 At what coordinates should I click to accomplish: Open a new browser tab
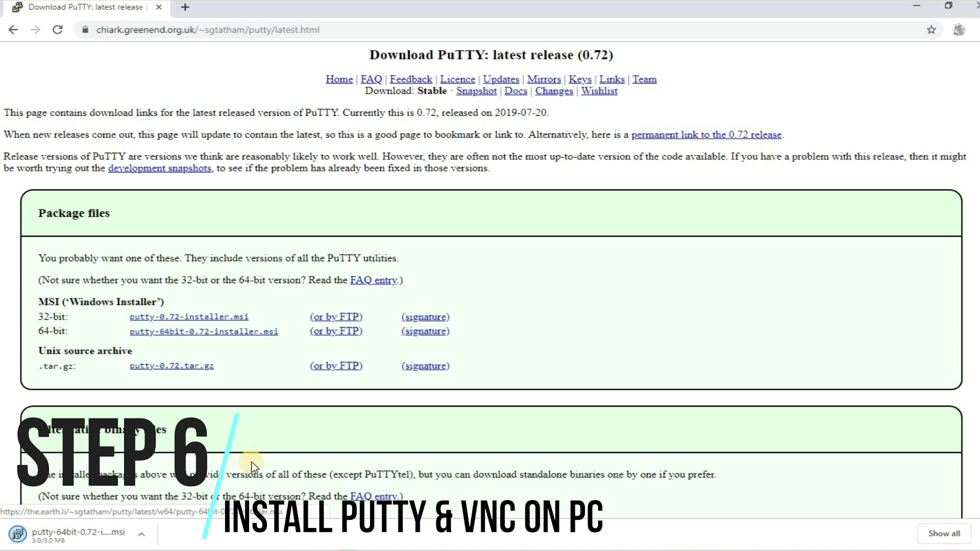(185, 7)
